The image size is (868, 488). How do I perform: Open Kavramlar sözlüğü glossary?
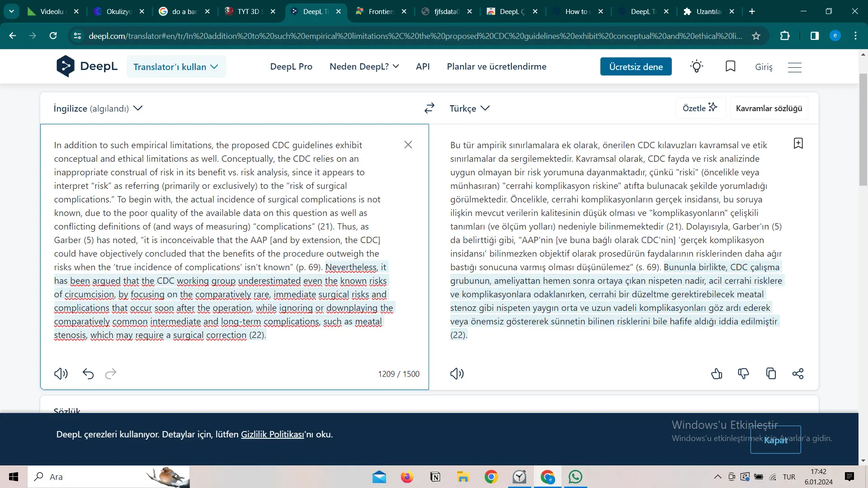(769, 108)
